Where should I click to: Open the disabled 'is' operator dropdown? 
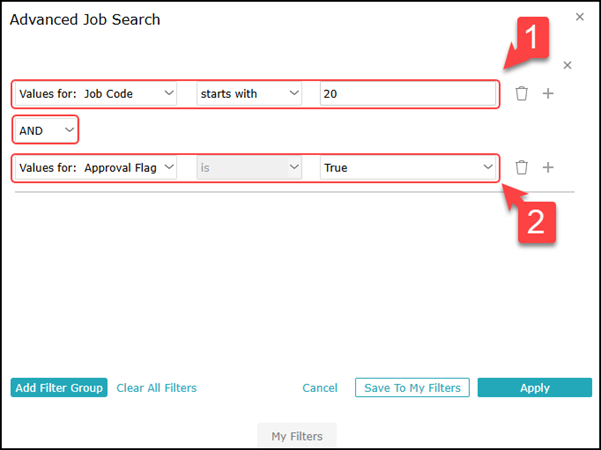249,168
